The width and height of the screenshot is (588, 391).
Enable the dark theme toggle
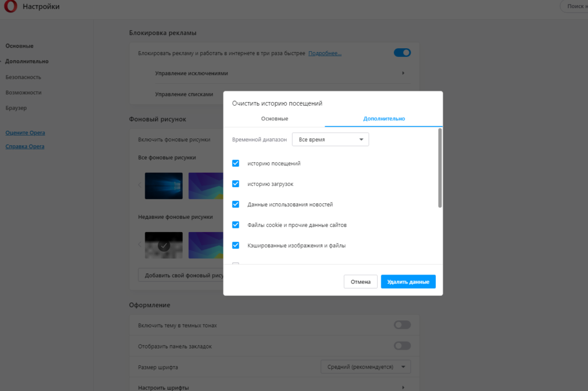tap(402, 325)
